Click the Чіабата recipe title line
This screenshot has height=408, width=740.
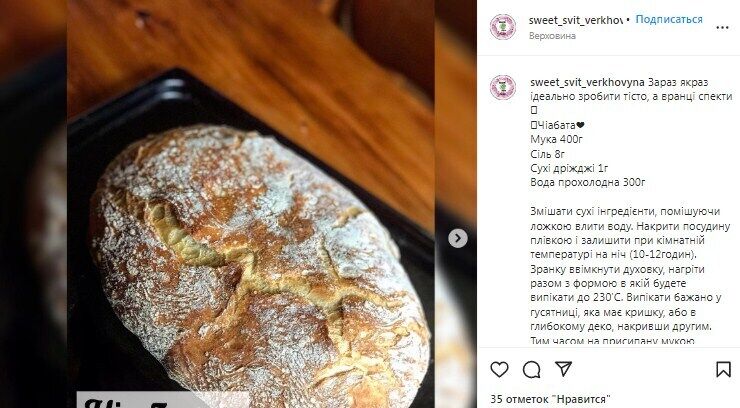tap(557, 125)
